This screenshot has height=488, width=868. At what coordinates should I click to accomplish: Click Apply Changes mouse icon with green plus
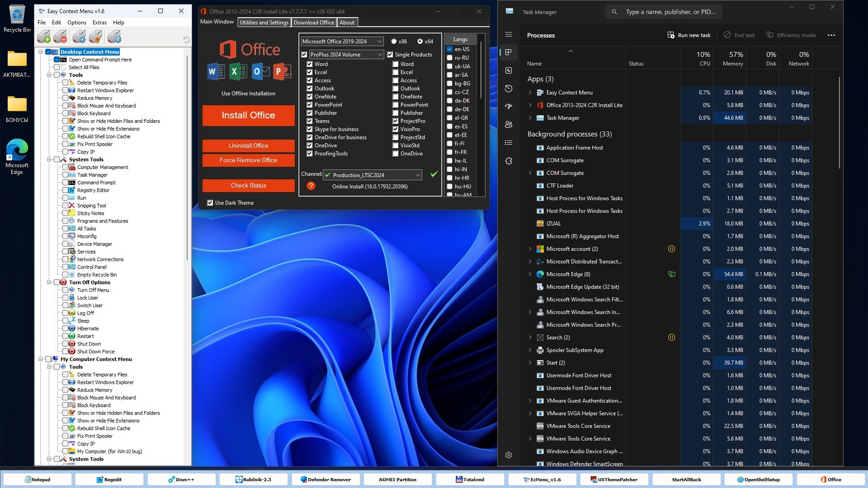[44, 37]
